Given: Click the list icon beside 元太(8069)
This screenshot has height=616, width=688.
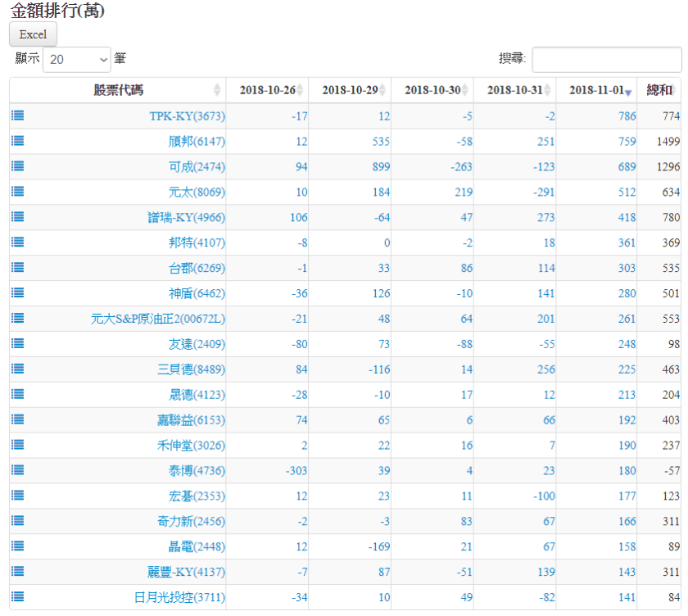Looking at the screenshot, I should tap(17, 192).
